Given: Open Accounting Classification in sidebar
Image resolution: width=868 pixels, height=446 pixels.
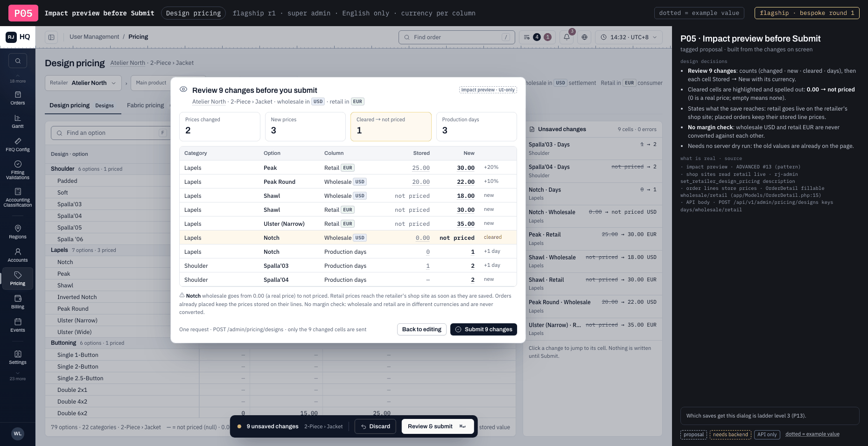Looking at the screenshot, I should (x=18, y=197).
